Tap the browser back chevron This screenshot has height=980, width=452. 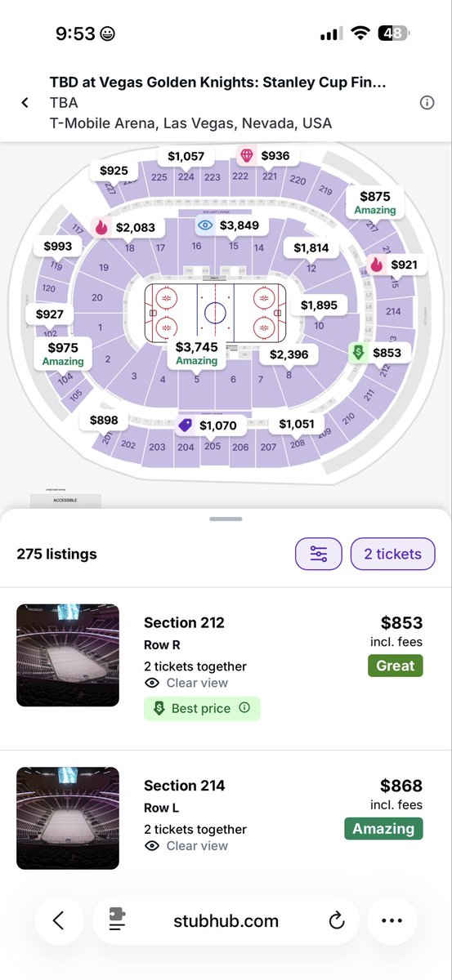58,920
